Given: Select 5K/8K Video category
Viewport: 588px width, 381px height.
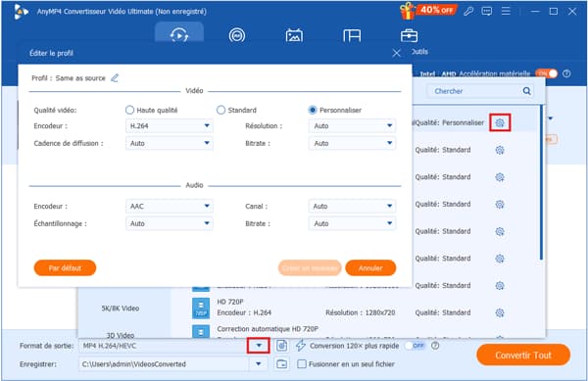Looking at the screenshot, I should tap(121, 309).
